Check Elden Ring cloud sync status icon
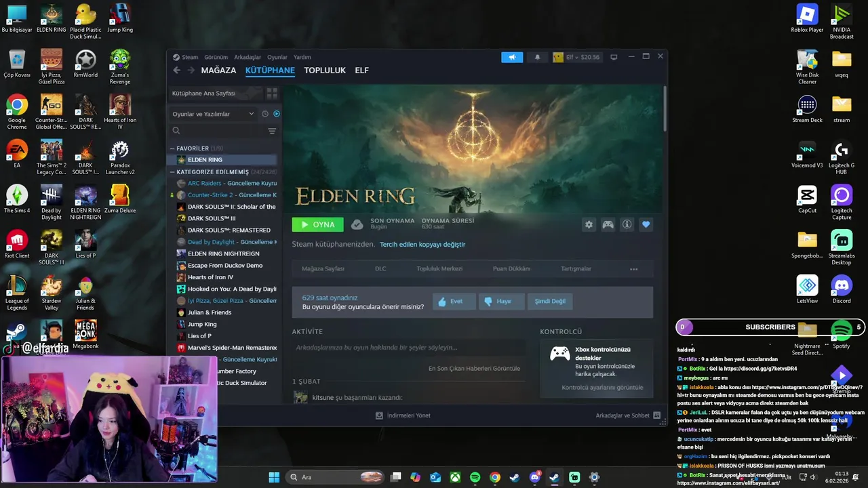868x488 pixels. tap(357, 224)
